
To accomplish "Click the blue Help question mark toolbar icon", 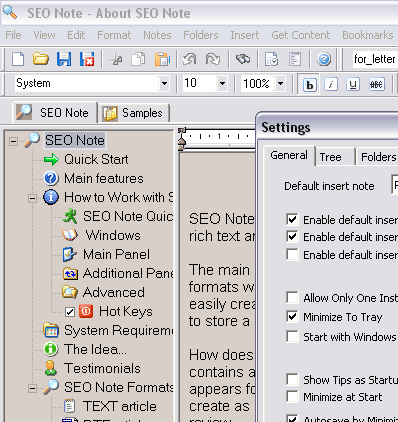I will (x=324, y=59).
